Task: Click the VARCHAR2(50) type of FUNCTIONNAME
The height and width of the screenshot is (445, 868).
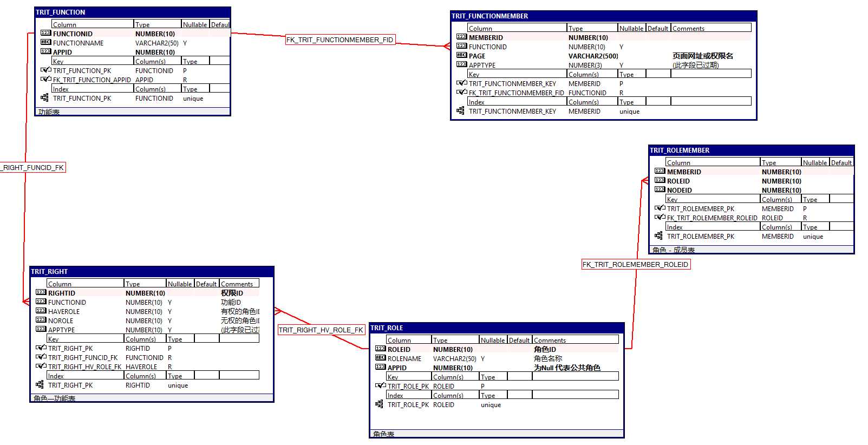Action: tap(157, 43)
